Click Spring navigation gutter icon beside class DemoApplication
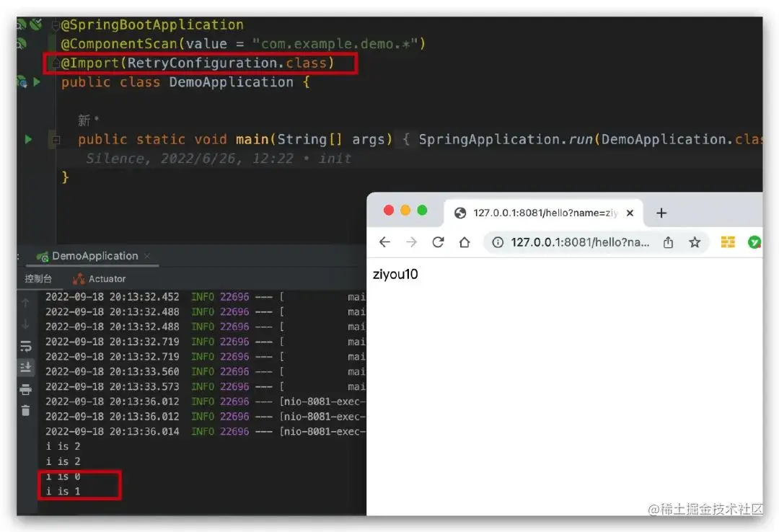Image resolution: width=779 pixels, height=532 pixels. (22, 81)
